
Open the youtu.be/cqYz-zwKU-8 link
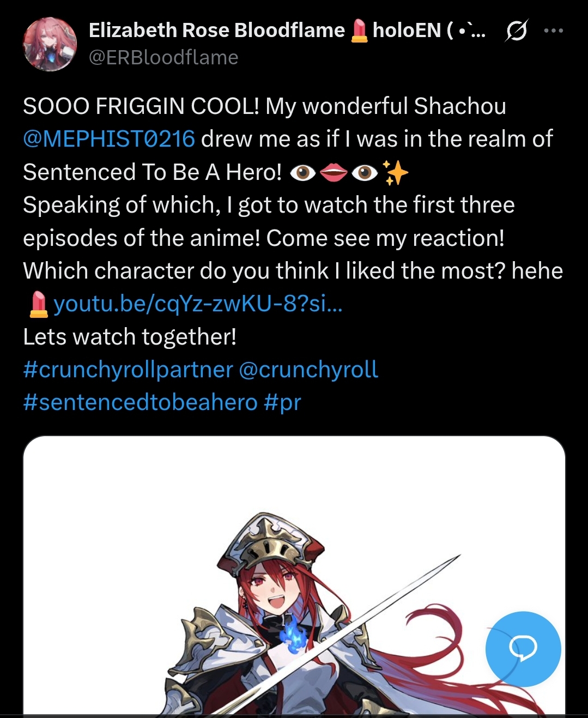[x=198, y=304]
